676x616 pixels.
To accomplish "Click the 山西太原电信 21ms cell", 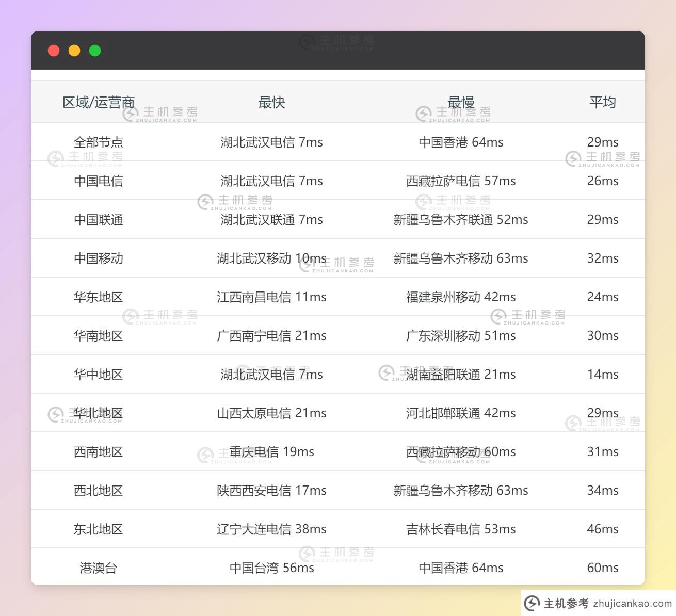I will [x=271, y=413].
